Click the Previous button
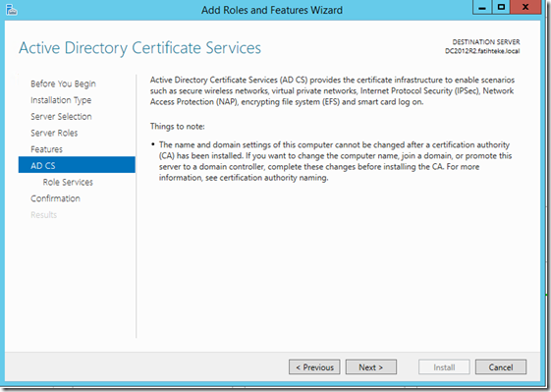The height and width of the screenshot is (392, 551). pos(314,367)
